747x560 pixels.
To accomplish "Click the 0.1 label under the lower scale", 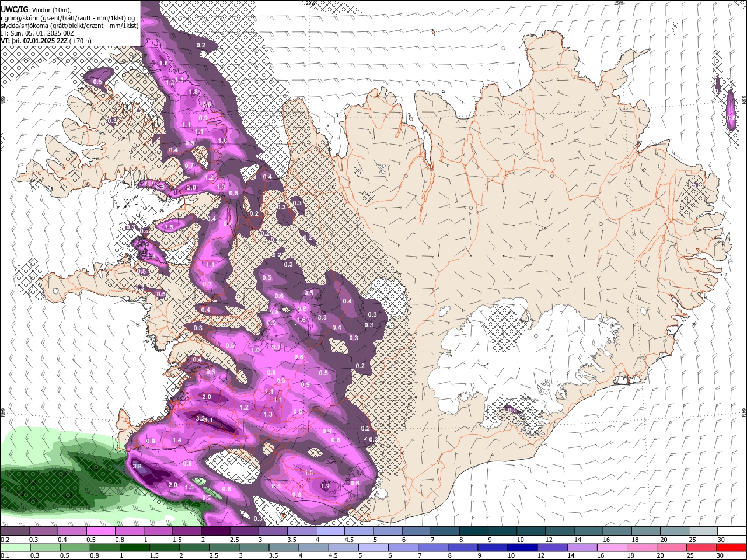I will 4,556.
